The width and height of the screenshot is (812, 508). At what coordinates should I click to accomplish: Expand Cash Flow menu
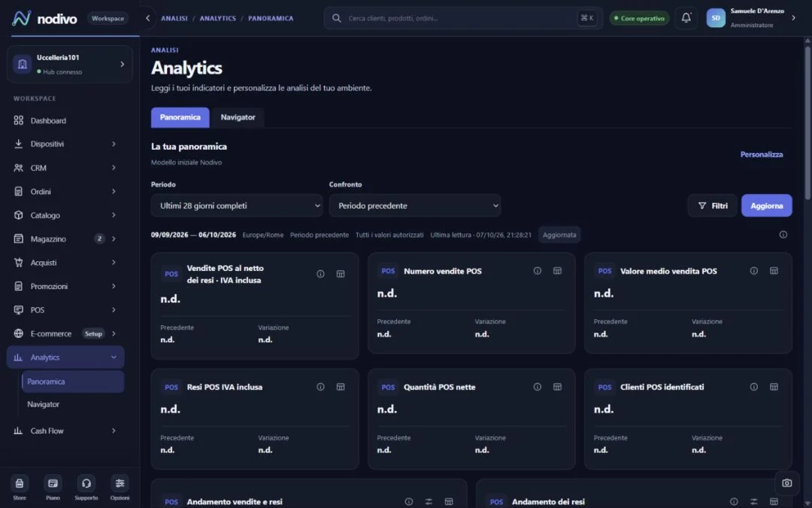click(x=114, y=430)
